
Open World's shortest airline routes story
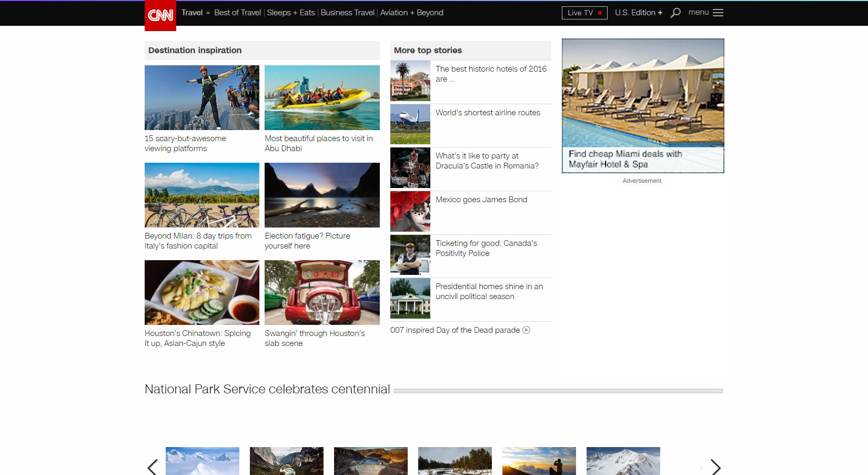point(488,113)
